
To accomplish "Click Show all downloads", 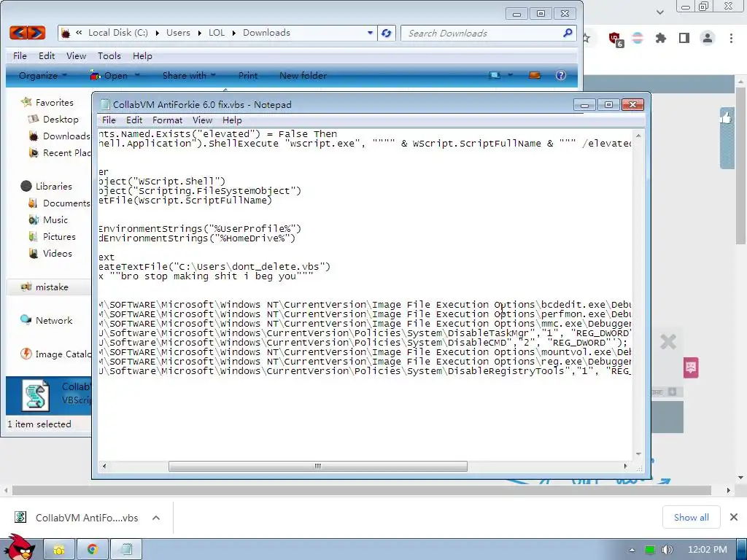I will tap(692, 517).
